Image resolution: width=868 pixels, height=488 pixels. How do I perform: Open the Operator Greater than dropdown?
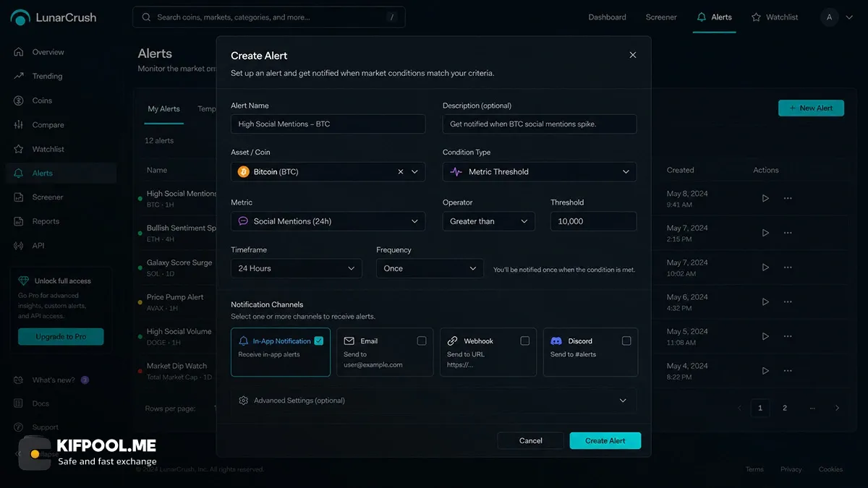[x=489, y=221]
